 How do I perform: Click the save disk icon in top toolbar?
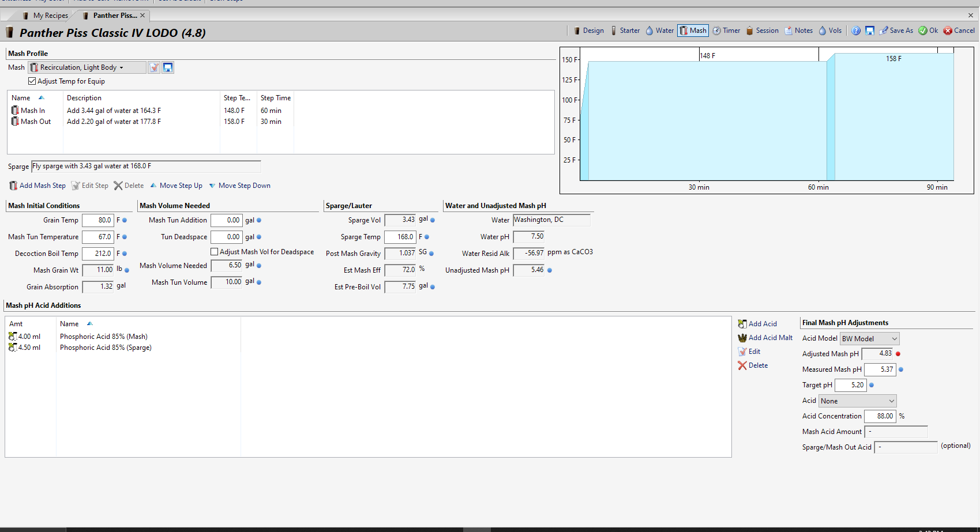coord(870,31)
